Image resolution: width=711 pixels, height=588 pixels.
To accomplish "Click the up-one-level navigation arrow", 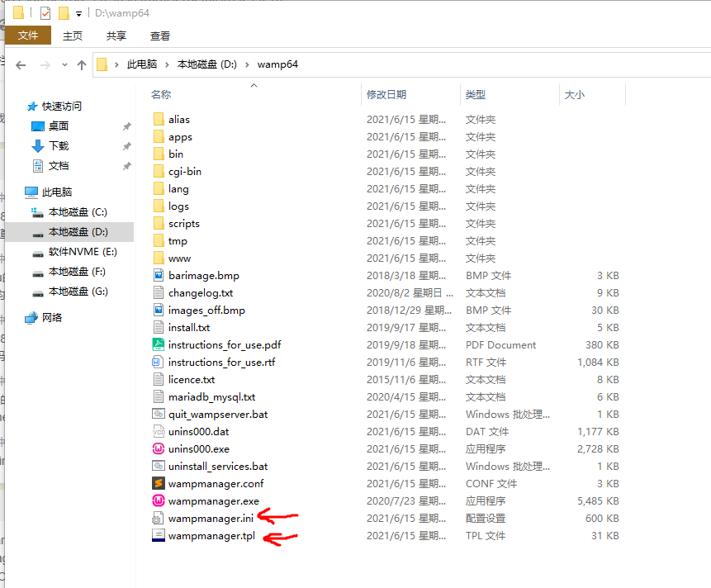I will 80,64.
